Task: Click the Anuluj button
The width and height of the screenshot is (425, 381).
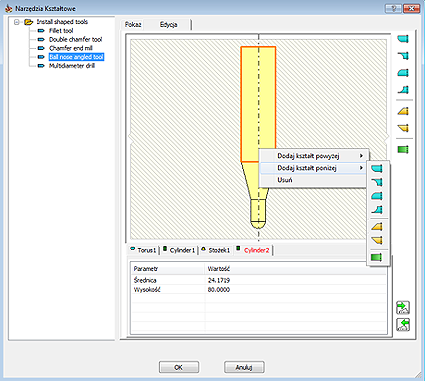Action: (x=244, y=367)
